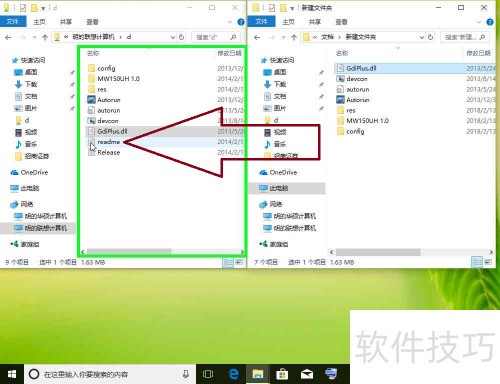Click the blue help icon in the right window

(x=490, y=22)
